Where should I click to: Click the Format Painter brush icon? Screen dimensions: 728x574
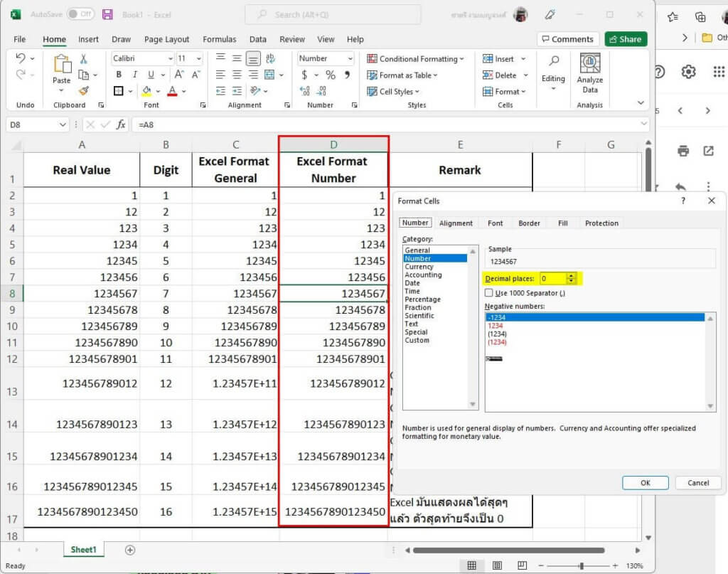(x=84, y=90)
